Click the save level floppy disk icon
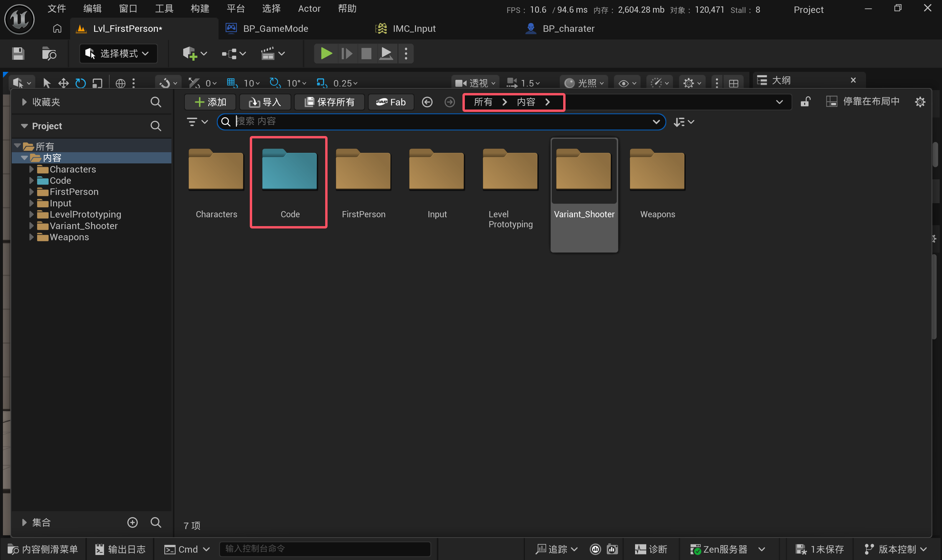The image size is (942, 560). (18, 54)
